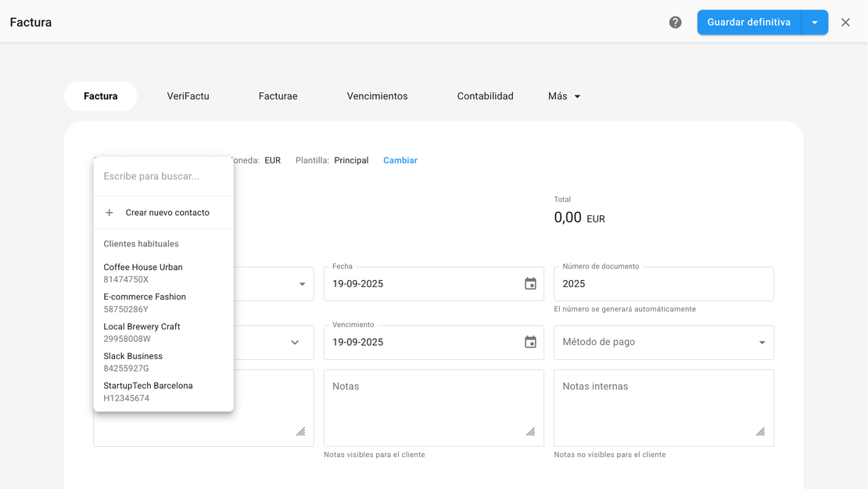Open calendar picker for Fecha field
Image resolution: width=868 pixels, height=489 pixels.
[530, 284]
